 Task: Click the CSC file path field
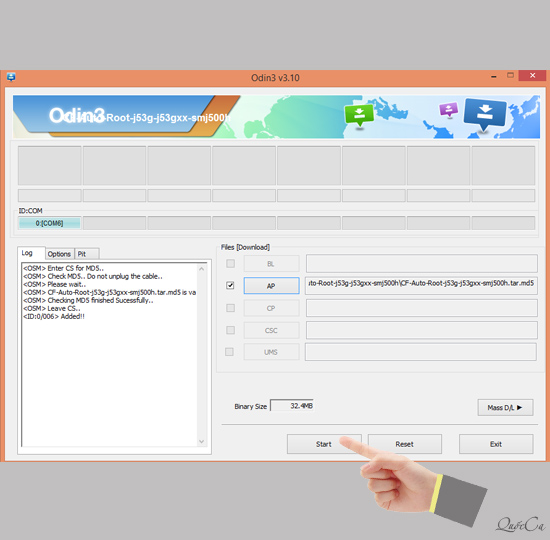(x=421, y=330)
